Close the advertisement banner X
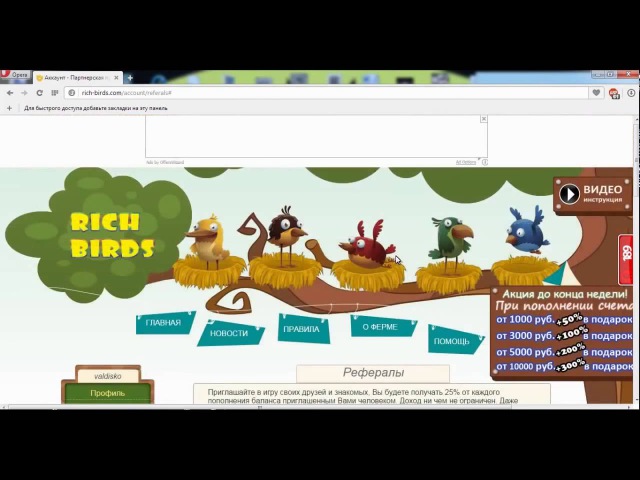640x480 pixels. click(484, 119)
